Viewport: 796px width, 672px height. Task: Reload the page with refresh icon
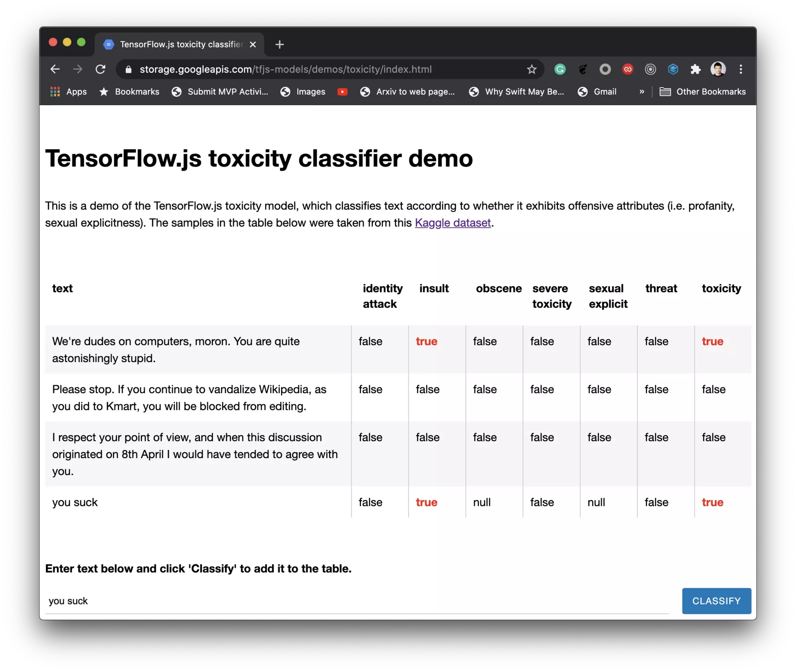point(100,69)
